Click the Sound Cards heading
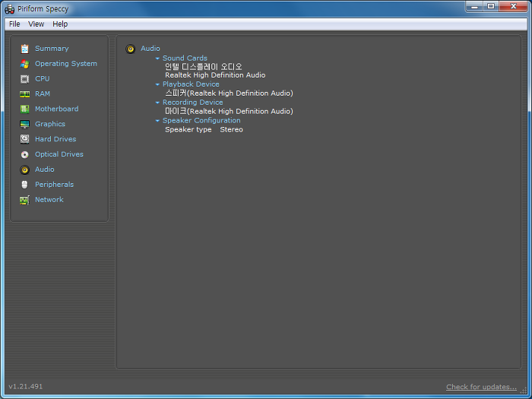Viewport: 532px width, 399px height. pyautogui.click(x=185, y=58)
